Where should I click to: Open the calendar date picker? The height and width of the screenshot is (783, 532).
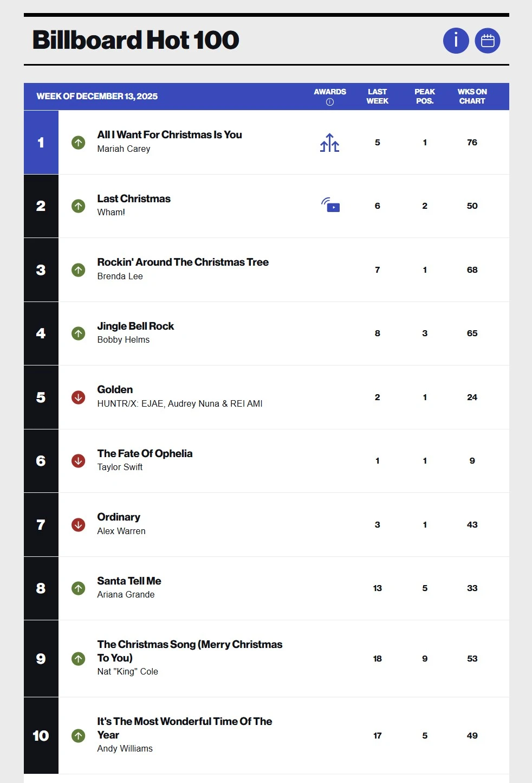(x=488, y=41)
